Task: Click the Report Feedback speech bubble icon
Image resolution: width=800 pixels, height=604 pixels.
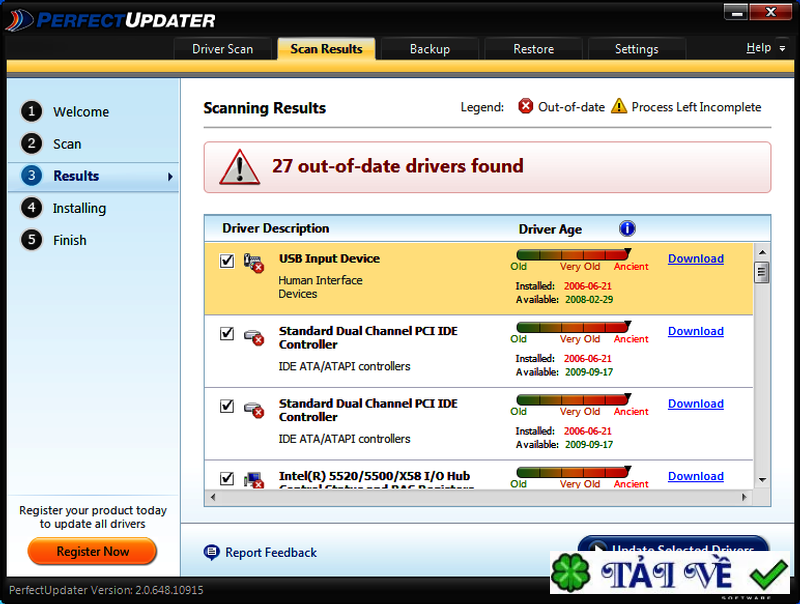Action: [211, 552]
